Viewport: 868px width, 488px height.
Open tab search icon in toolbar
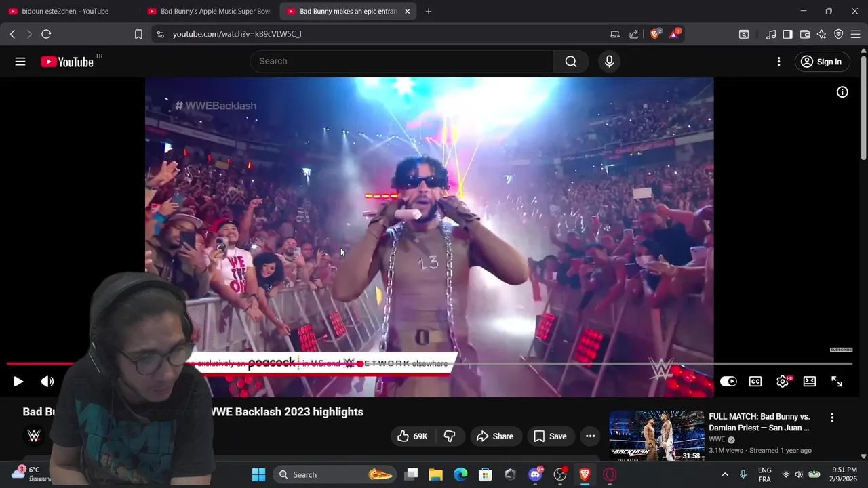[x=744, y=34]
